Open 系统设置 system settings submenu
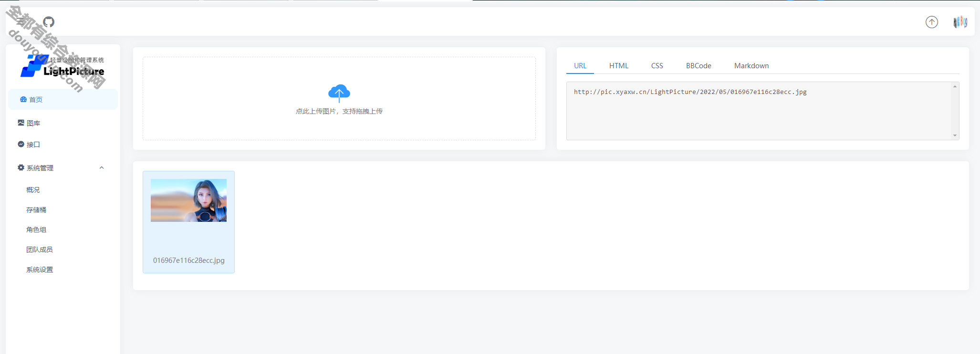Viewport: 980px width, 354px height. click(x=40, y=270)
